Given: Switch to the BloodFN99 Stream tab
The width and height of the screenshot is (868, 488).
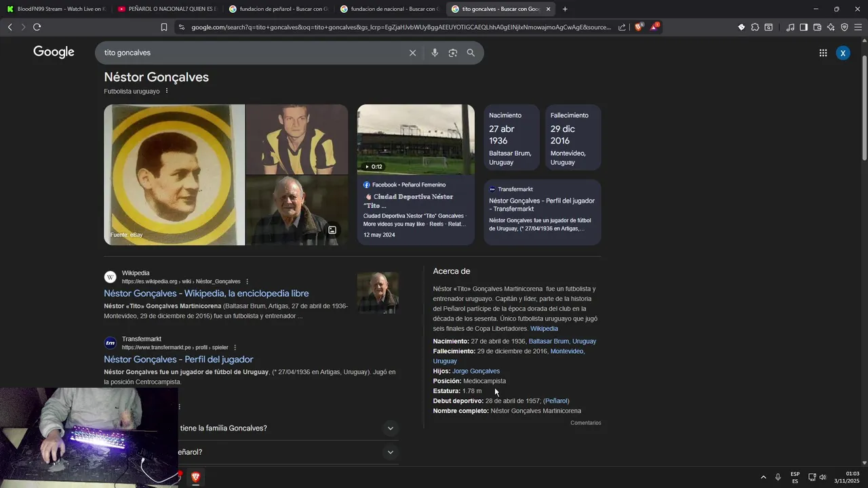Looking at the screenshot, I should (x=56, y=9).
